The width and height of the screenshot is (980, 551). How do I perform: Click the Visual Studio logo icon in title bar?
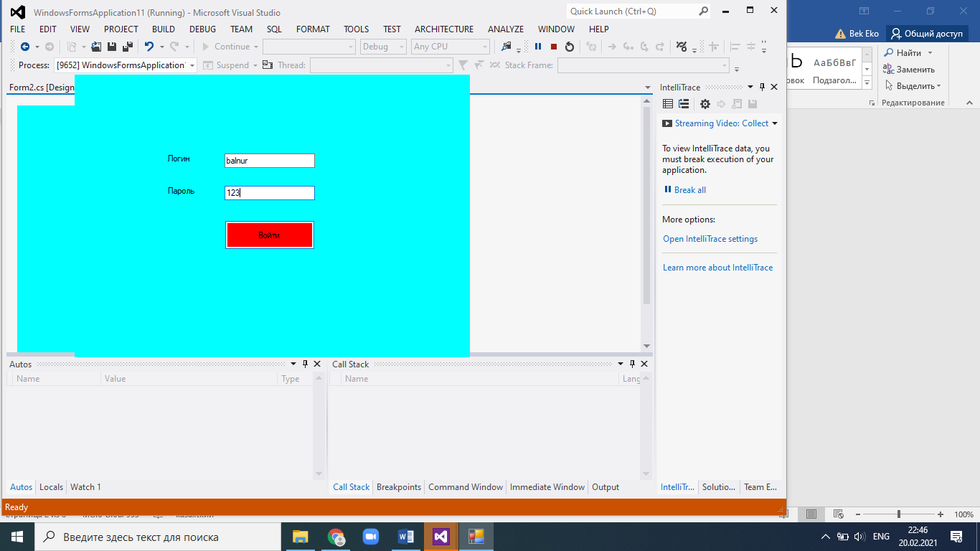point(18,12)
